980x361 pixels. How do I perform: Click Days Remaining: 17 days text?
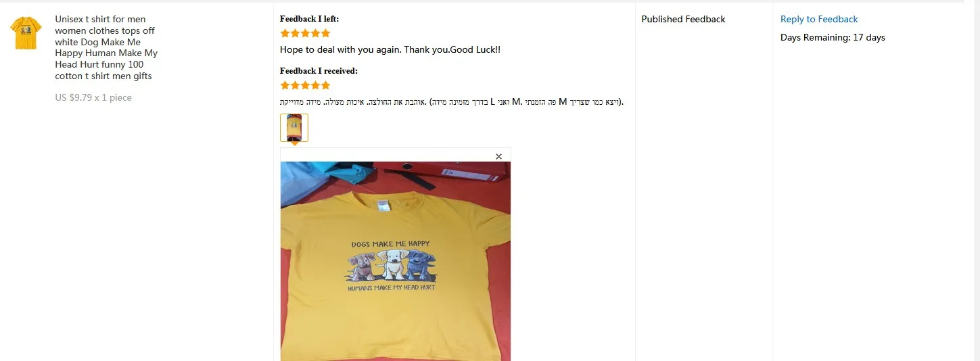(833, 37)
